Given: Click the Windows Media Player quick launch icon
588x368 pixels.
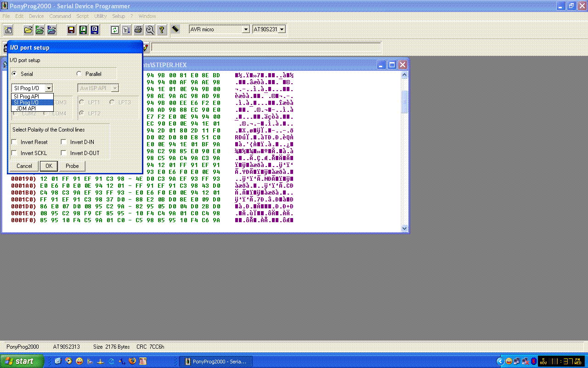Looking at the screenshot, I should click(68, 361).
